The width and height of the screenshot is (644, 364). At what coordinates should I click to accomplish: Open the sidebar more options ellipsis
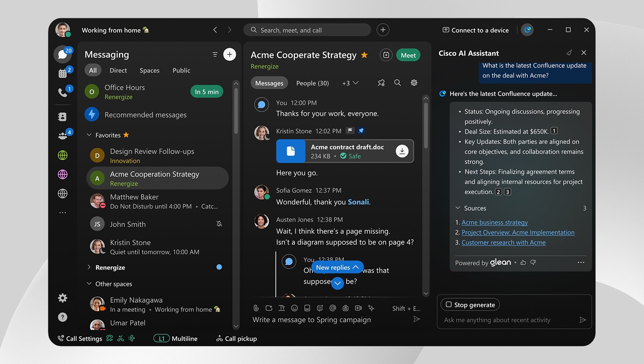pos(63,213)
